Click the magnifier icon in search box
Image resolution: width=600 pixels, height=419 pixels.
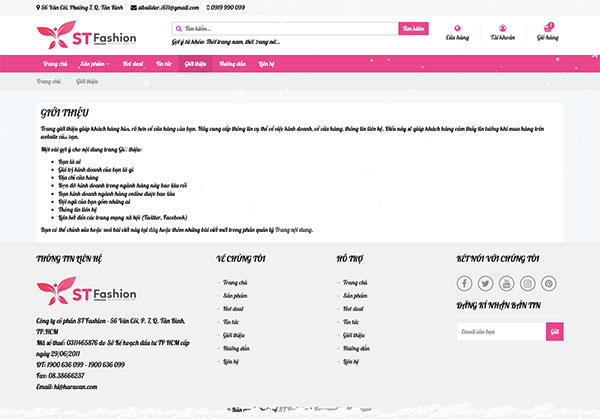pos(178,29)
